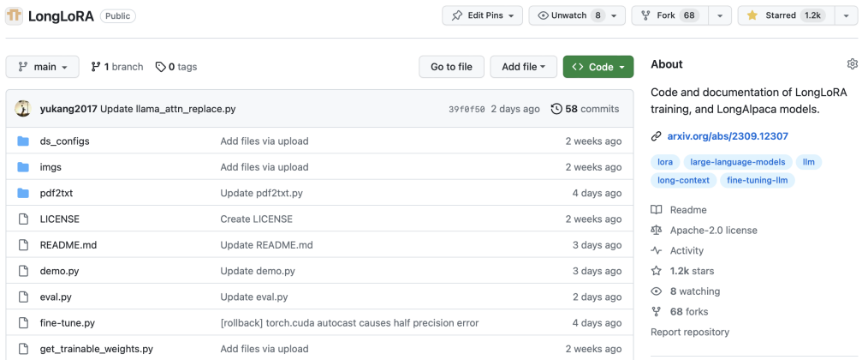The image size is (868, 360).
Task: Open the Add file dropdown
Action: tap(524, 67)
